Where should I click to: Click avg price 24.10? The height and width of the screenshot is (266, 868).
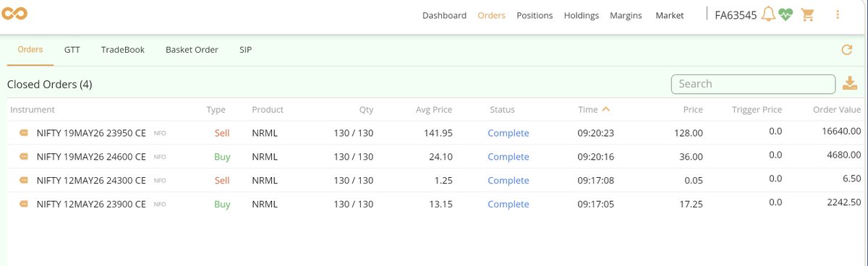441,157
